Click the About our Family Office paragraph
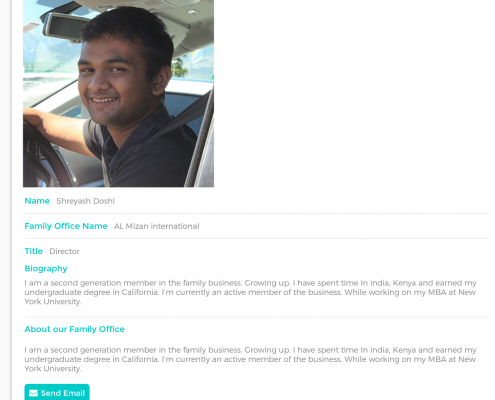 pos(250,359)
